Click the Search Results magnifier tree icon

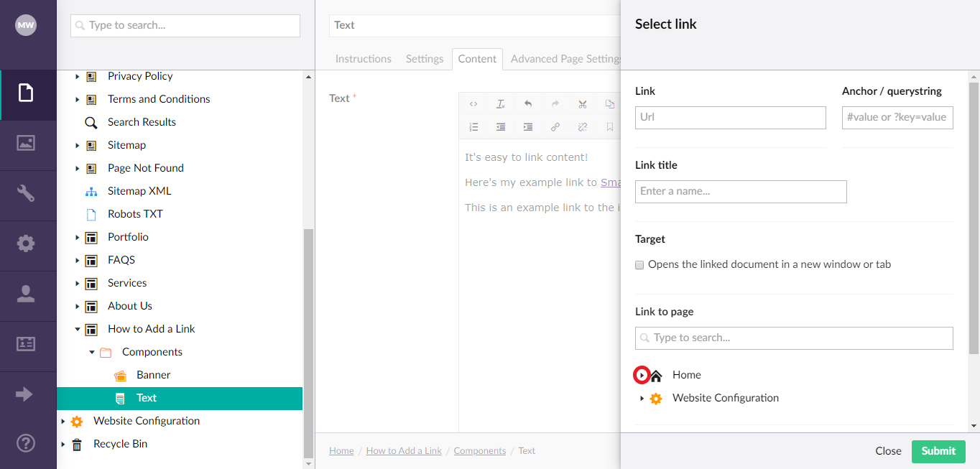(x=91, y=122)
